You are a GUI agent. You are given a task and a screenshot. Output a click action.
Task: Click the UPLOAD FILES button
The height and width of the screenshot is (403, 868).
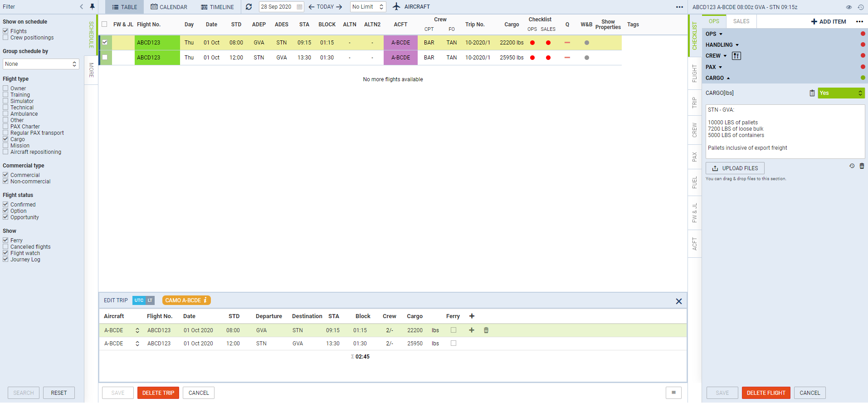[735, 168]
